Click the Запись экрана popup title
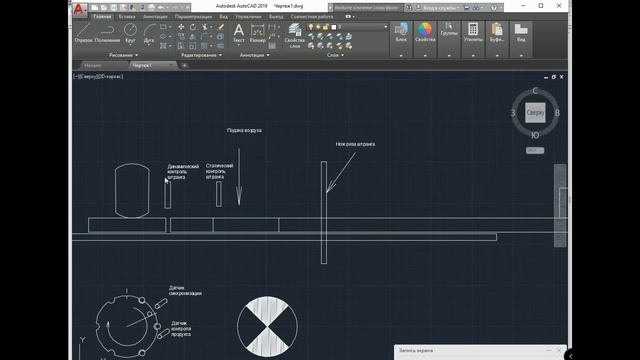This screenshot has width=640, height=360. coord(416,350)
